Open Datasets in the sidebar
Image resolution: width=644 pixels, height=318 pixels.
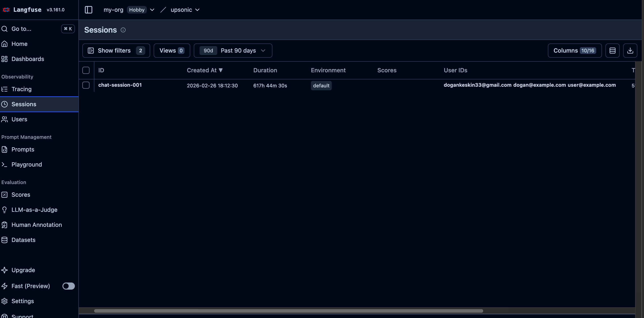click(x=23, y=240)
